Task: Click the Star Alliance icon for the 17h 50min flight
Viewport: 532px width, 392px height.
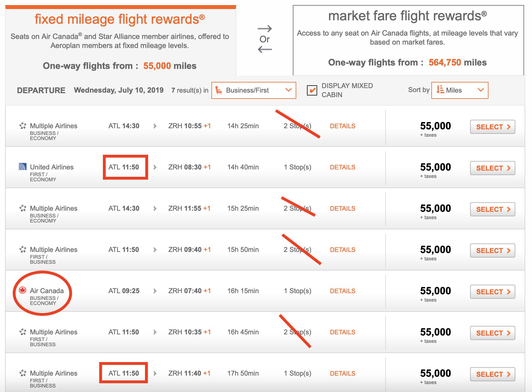Action: (x=23, y=373)
